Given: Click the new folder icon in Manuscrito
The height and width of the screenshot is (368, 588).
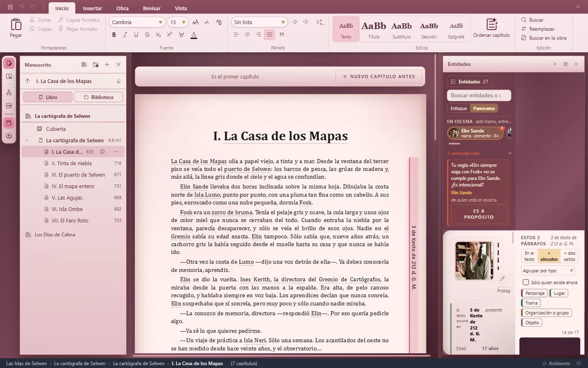Looking at the screenshot, I should click(x=96, y=65).
